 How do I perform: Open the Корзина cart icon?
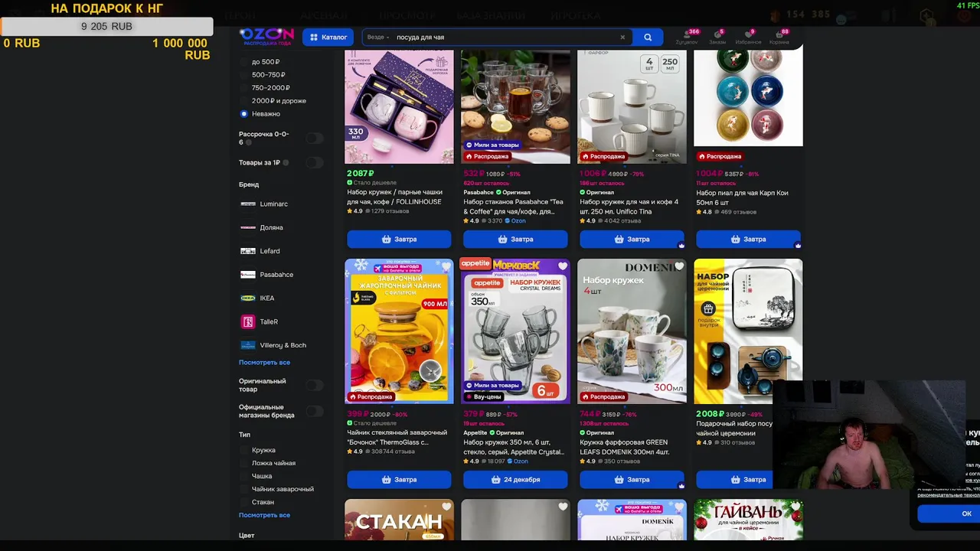(779, 37)
